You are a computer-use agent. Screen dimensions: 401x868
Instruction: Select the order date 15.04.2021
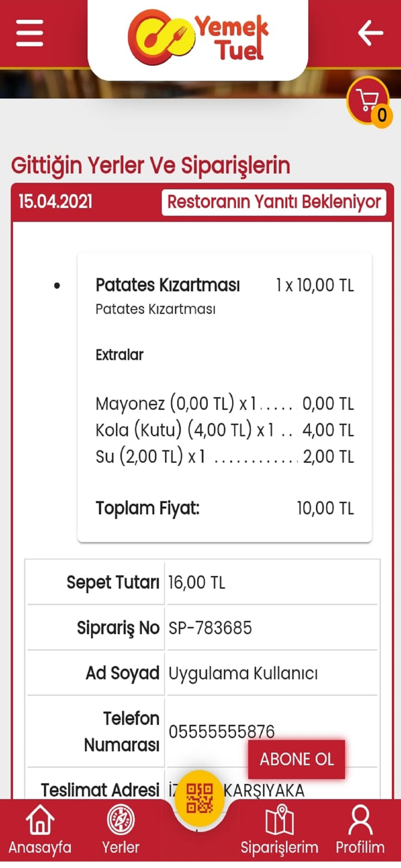[x=55, y=201]
